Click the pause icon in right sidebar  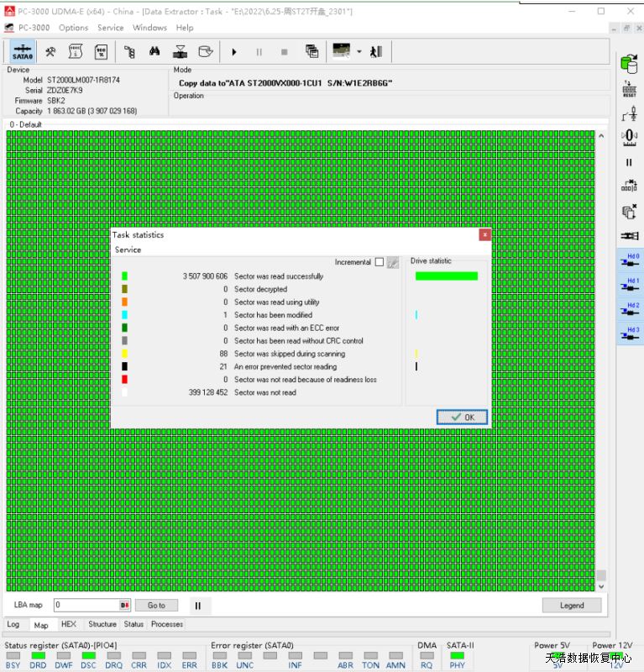coord(629,162)
